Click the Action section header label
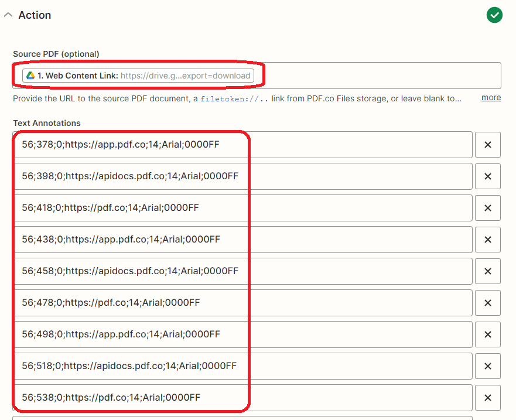 (x=34, y=15)
